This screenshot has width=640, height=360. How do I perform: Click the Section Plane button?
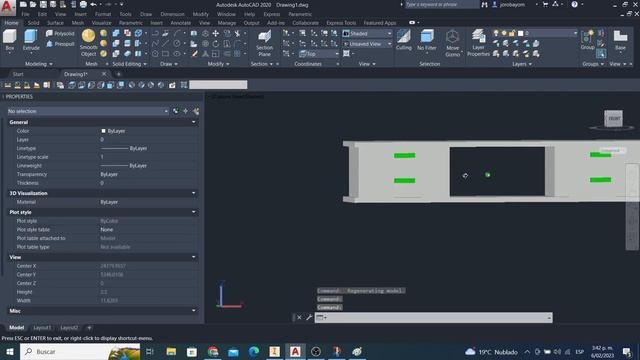[x=264, y=43]
